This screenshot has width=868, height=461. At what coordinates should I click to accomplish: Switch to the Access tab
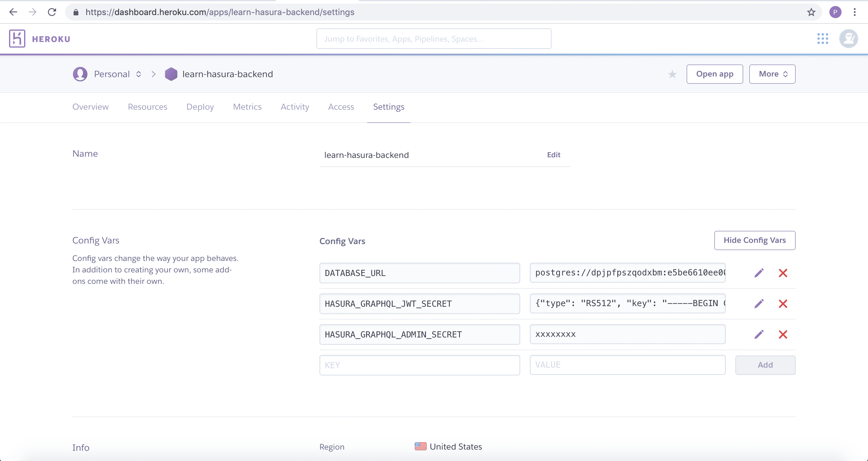point(341,107)
